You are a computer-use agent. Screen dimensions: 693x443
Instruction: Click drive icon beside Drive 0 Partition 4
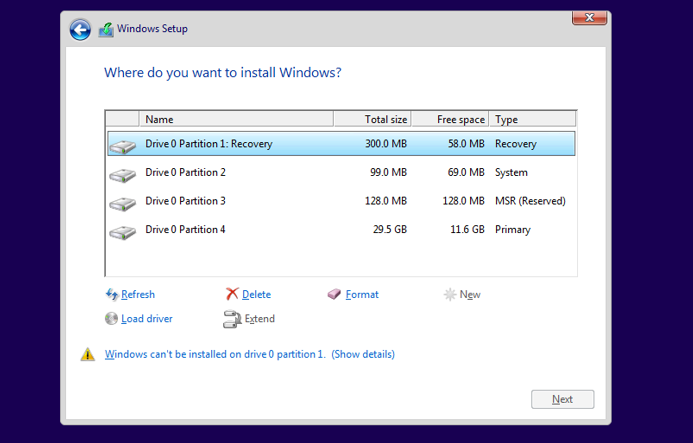click(122, 232)
